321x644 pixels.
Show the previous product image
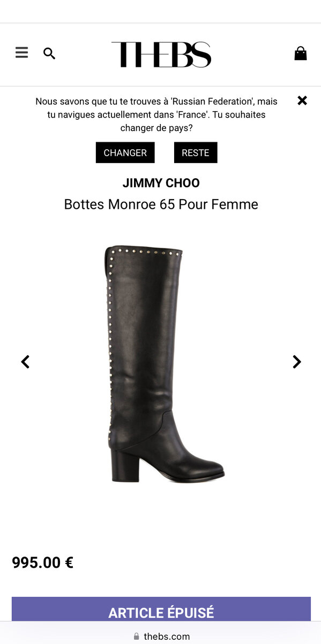click(x=25, y=362)
